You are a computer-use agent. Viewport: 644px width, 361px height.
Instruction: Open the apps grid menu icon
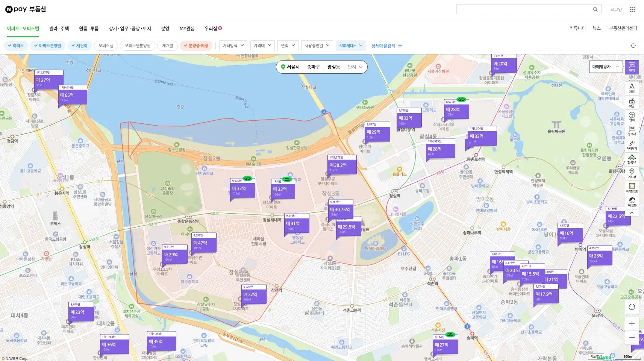(x=633, y=9)
